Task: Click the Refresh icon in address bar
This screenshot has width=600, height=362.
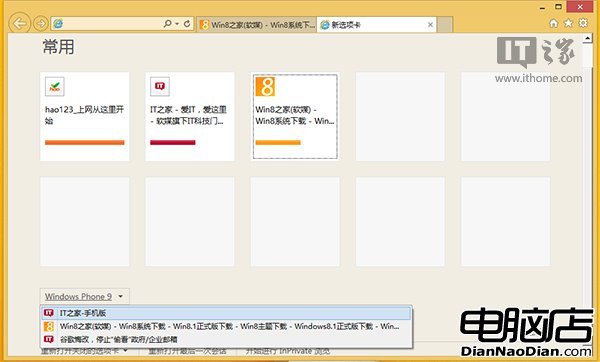Action: tap(187, 24)
